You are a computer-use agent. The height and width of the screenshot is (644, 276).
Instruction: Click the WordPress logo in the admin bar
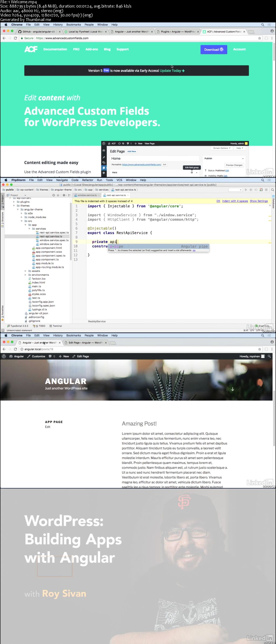pos(4,356)
